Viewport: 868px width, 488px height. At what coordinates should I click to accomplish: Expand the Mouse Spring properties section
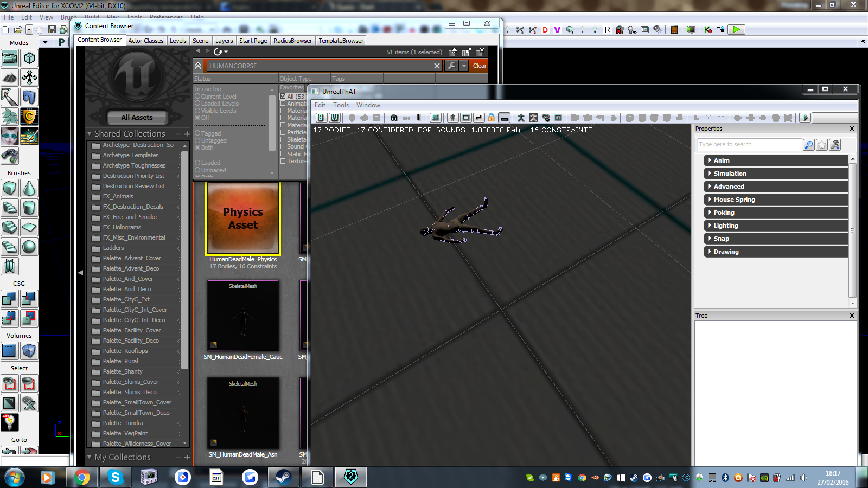(x=775, y=200)
